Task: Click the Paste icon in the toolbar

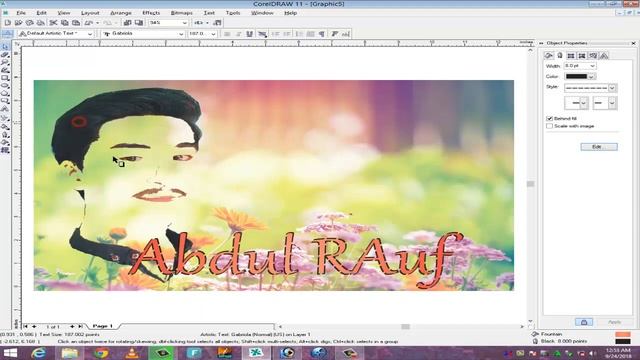Action: [76, 23]
